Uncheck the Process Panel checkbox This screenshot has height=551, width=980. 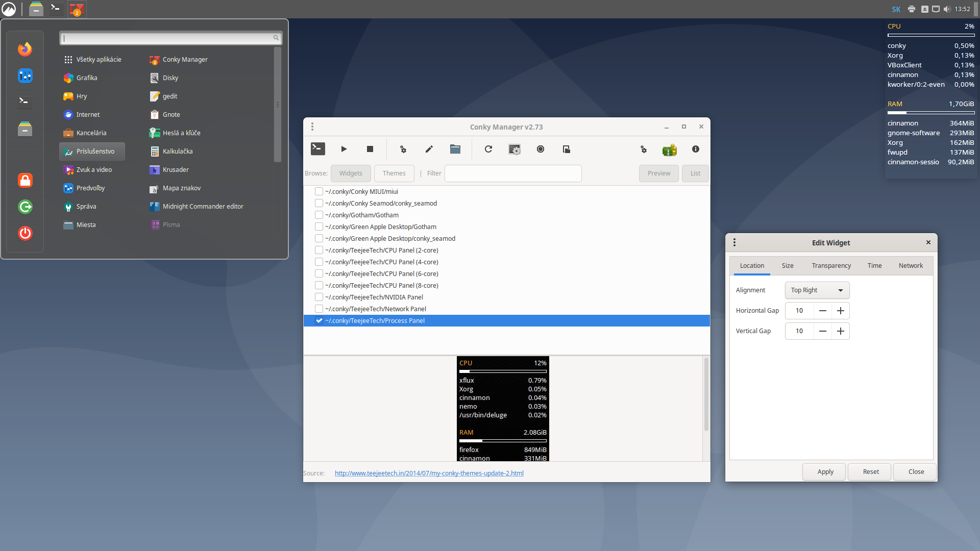pyautogui.click(x=319, y=320)
